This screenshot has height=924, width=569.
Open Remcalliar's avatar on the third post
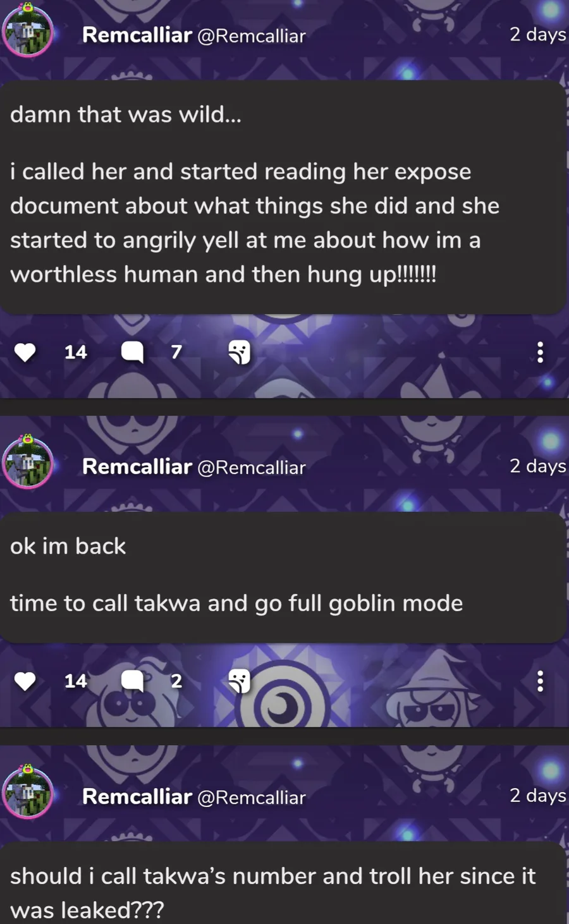(x=27, y=792)
